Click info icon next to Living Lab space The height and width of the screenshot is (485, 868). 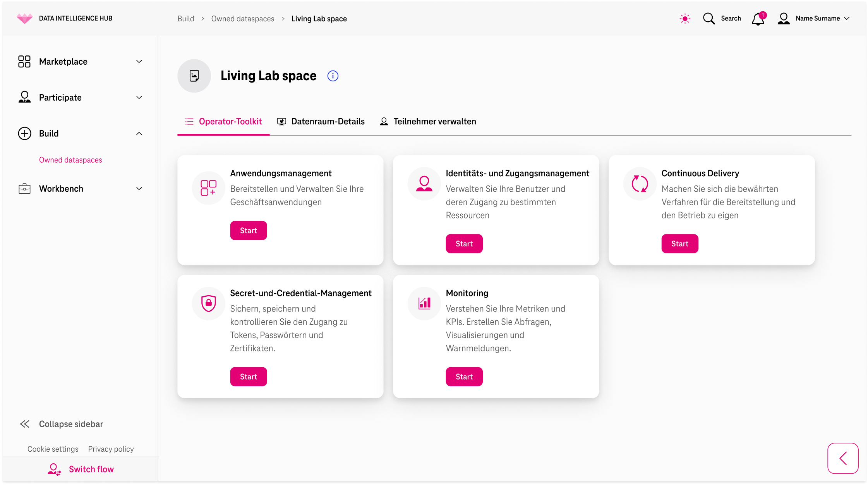click(x=333, y=76)
